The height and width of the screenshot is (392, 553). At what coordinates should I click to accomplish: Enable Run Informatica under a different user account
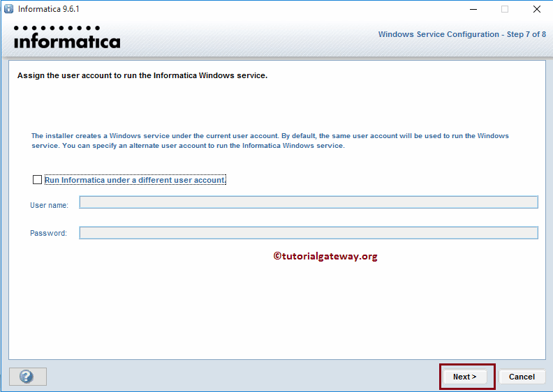click(37, 180)
